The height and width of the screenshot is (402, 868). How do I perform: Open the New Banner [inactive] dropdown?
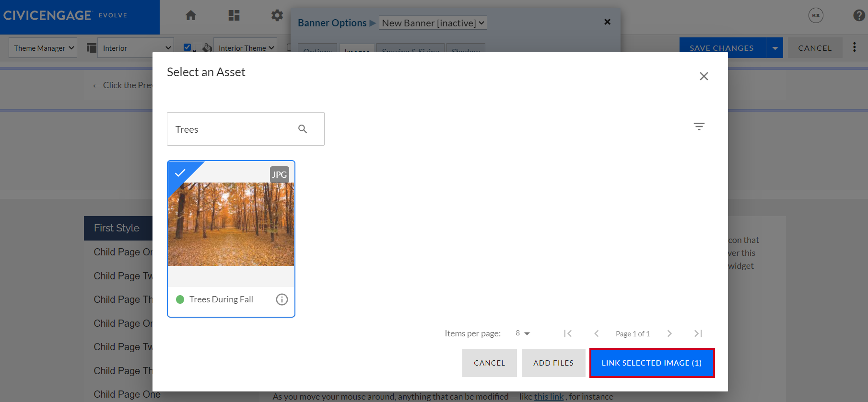[433, 23]
